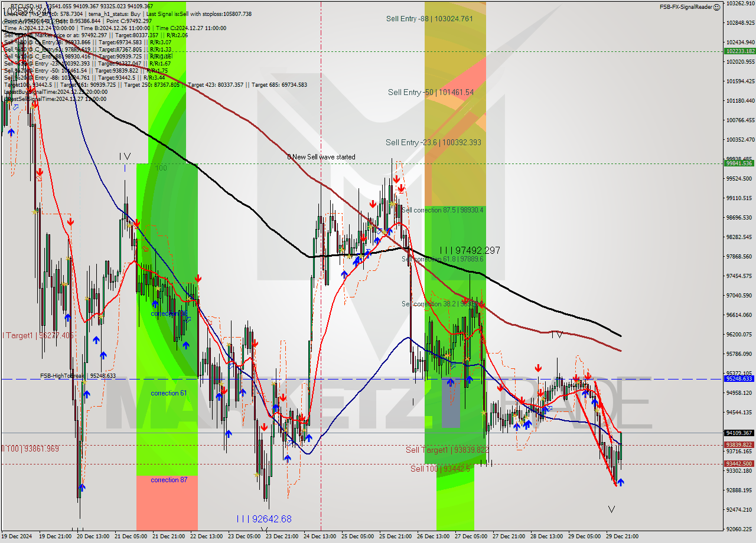Select the Sell Entry -88 | 103024.761 label
Viewport: 756px width, 543px height.
(x=429, y=18)
